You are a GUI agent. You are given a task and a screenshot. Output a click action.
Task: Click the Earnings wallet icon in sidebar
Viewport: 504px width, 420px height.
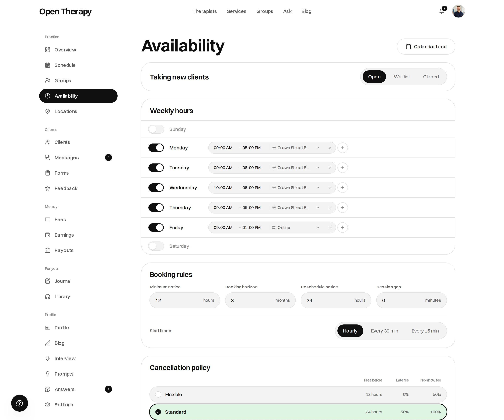coord(48,235)
